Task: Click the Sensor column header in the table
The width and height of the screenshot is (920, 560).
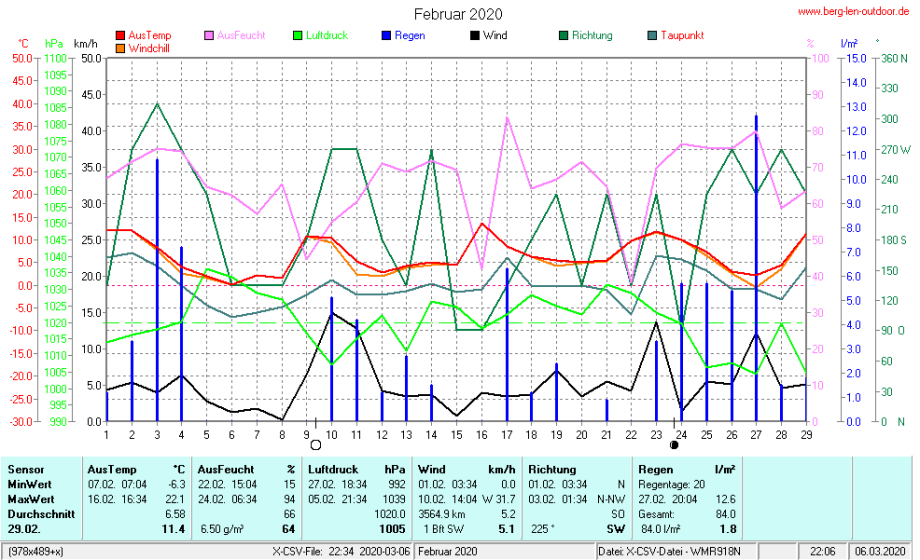Action: (x=26, y=468)
